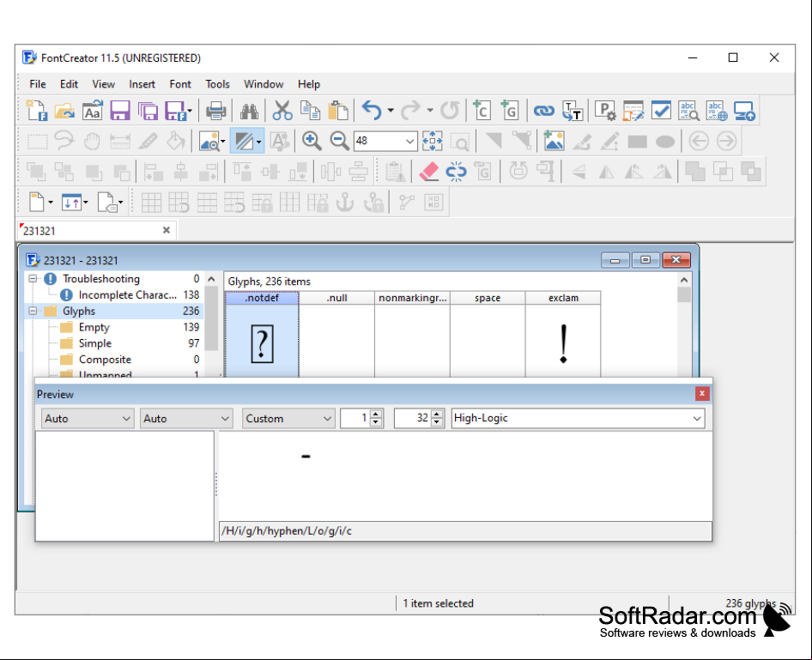Image resolution: width=812 pixels, height=660 pixels.
Task: Click the Installed Fonts Aa icon
Action: (93, 111)
